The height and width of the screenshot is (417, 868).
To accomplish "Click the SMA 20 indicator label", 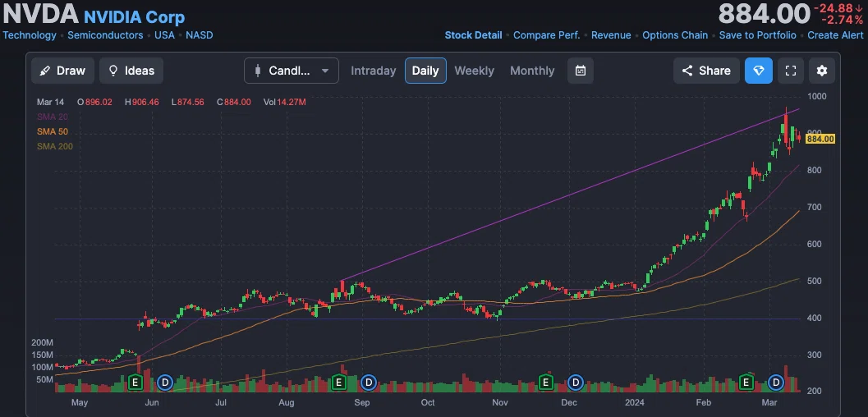I will [x=53, y=117].
